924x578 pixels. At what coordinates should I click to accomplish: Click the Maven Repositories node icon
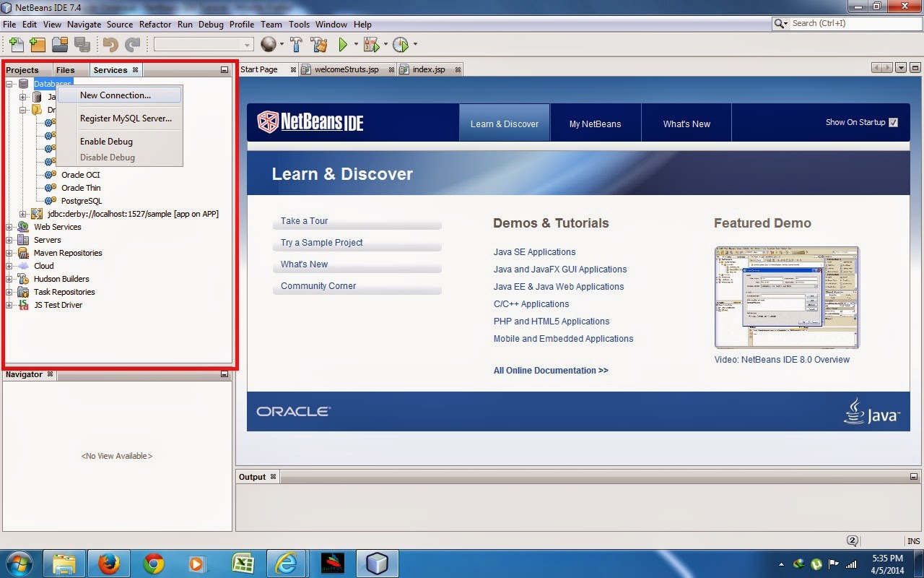coord(23,253)
